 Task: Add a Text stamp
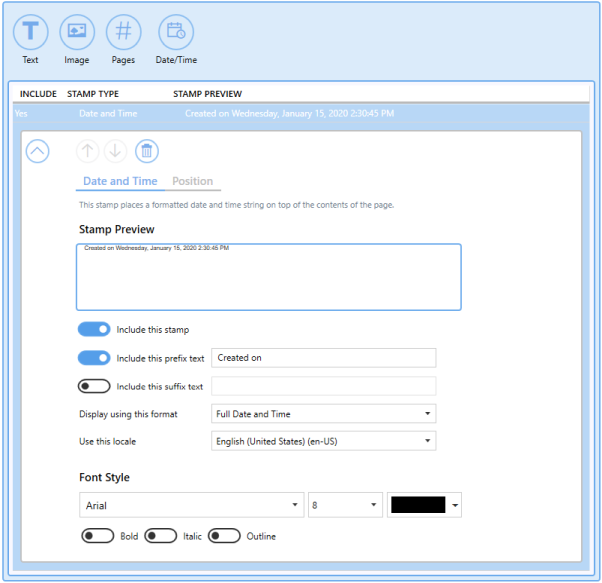pos(31,32)
